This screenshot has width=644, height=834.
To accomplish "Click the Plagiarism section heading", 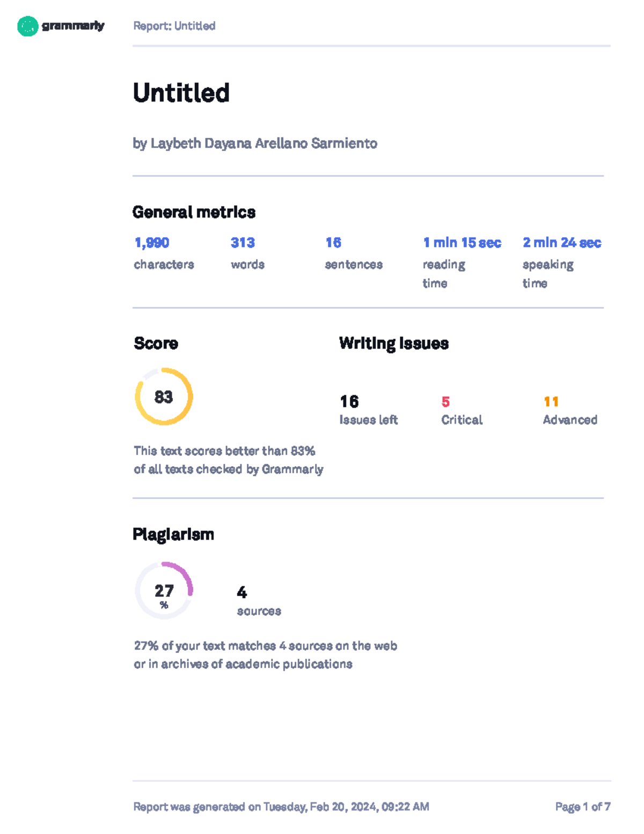I will (173, 534).
